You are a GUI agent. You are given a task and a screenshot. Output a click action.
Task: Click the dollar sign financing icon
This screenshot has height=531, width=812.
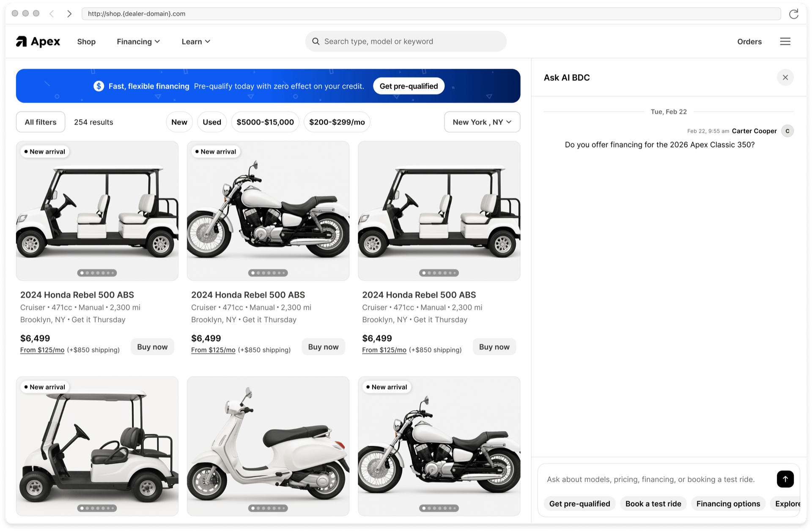click(99, 86)
